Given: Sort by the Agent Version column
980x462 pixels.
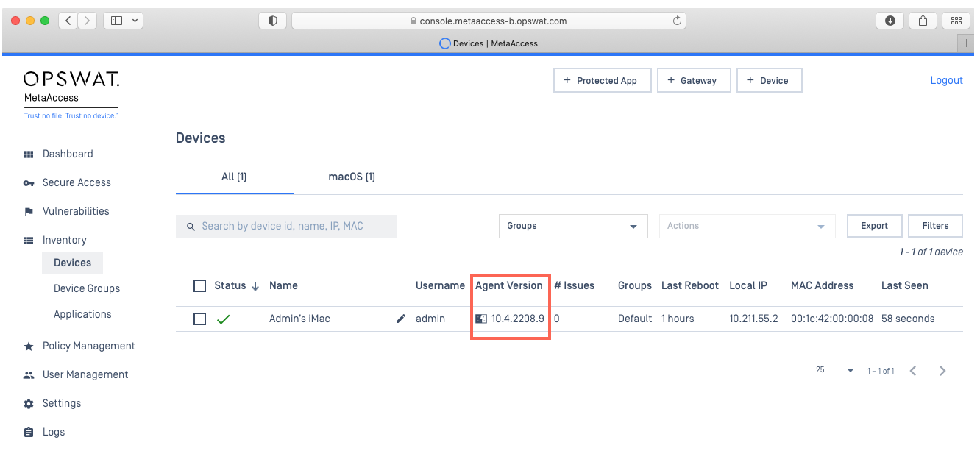Looking at the screenshot, I should pos(509,285).
